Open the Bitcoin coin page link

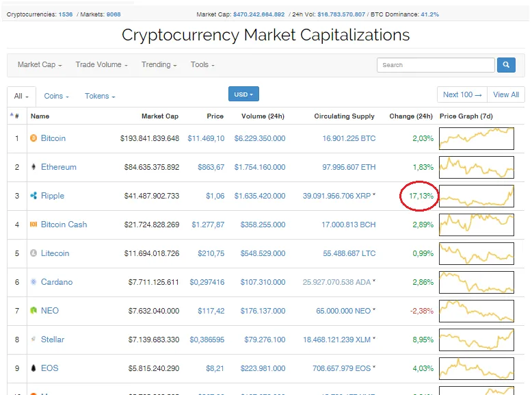[53, 138]
